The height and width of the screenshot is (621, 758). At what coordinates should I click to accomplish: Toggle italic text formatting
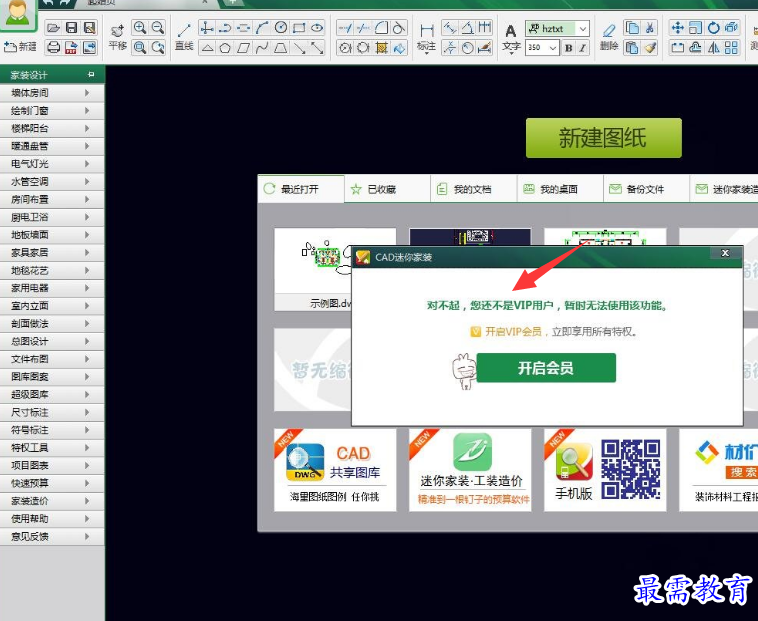click(x=583, y=48)
